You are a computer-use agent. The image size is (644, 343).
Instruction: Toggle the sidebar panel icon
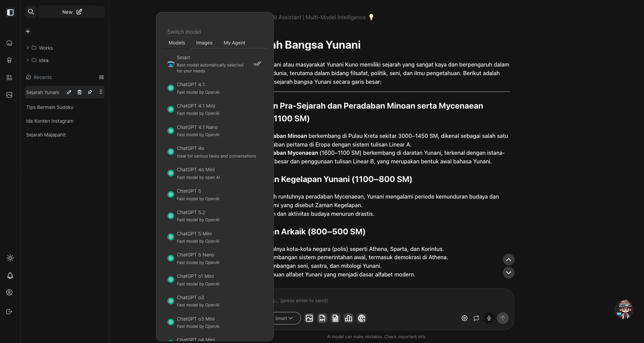(10, 12)
